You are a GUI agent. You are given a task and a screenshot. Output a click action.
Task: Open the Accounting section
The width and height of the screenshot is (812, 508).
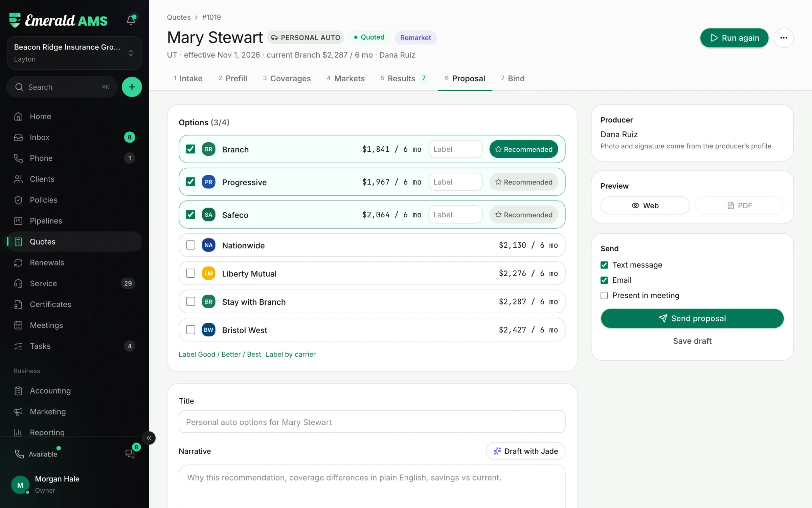[x=74, y=390]
